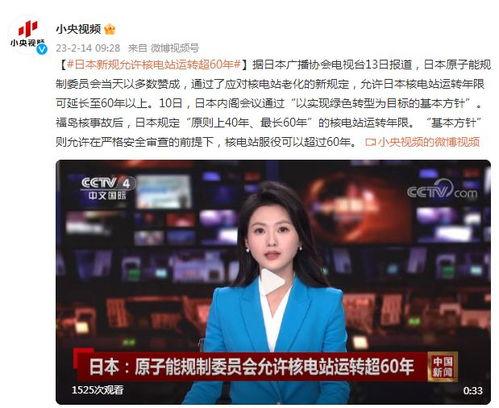Click the CCTV 4 中文国际 logo
Image resolution: width=499 pixels, height=408 pixels.
[x=108, y=188]
